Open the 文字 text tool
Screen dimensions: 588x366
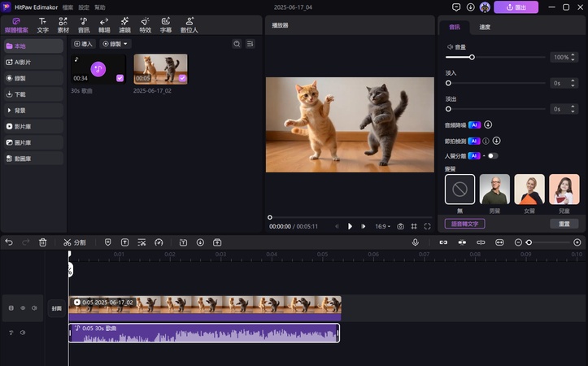[43, 25]
